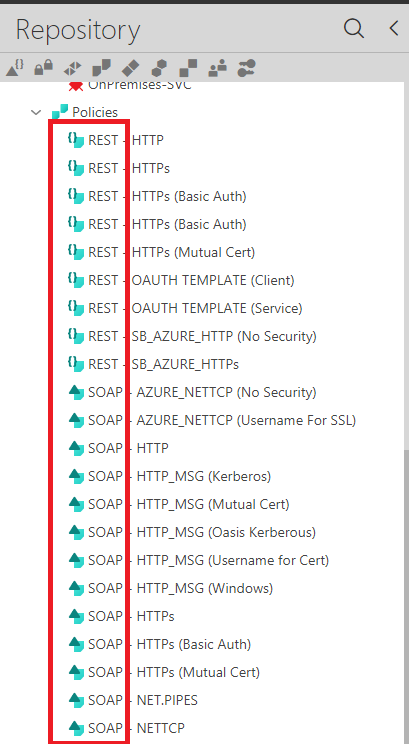Viewport: 409px width, 744px height.
Task: Click the vertical scrollbar of repository tree
Action: [x=406, y=597]
